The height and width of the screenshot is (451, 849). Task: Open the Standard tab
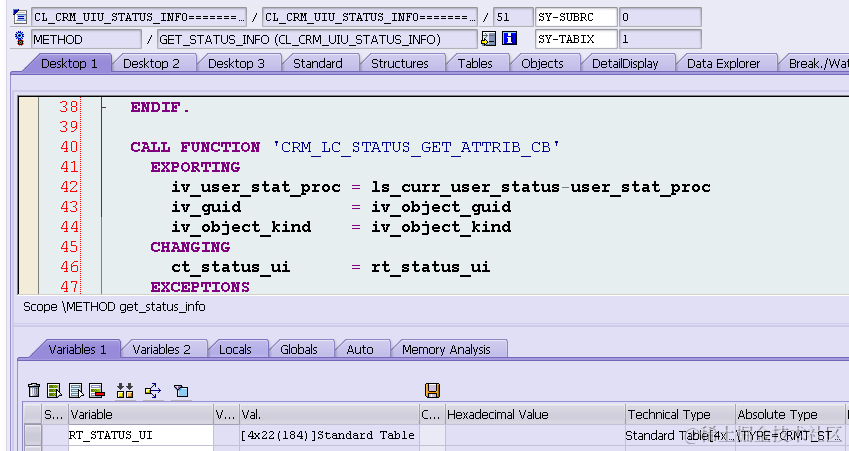318,63
